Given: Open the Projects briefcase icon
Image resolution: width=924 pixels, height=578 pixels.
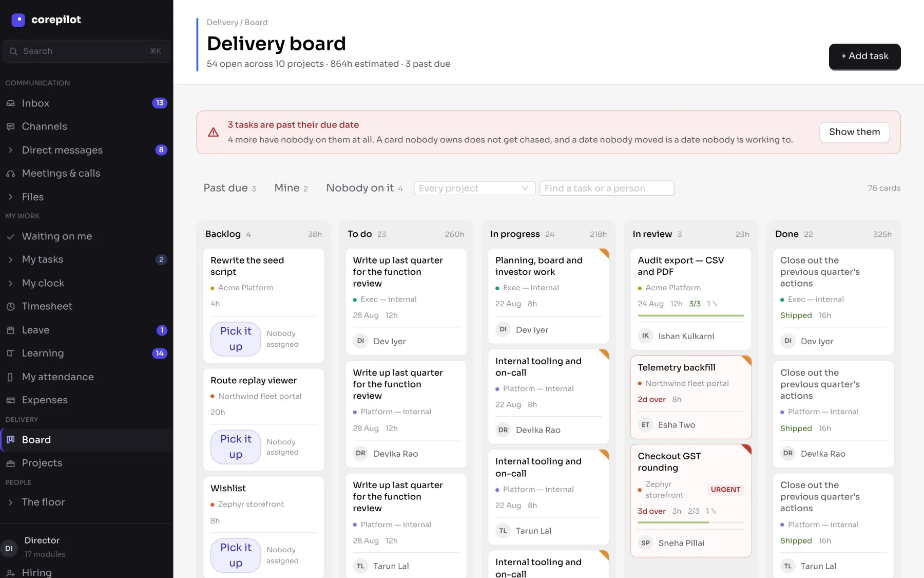Looking at the screenshot, I should [10, 463].
